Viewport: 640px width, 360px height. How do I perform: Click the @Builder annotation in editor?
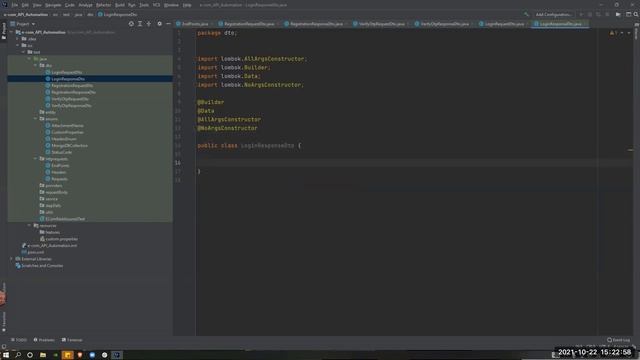pos(211,102)
